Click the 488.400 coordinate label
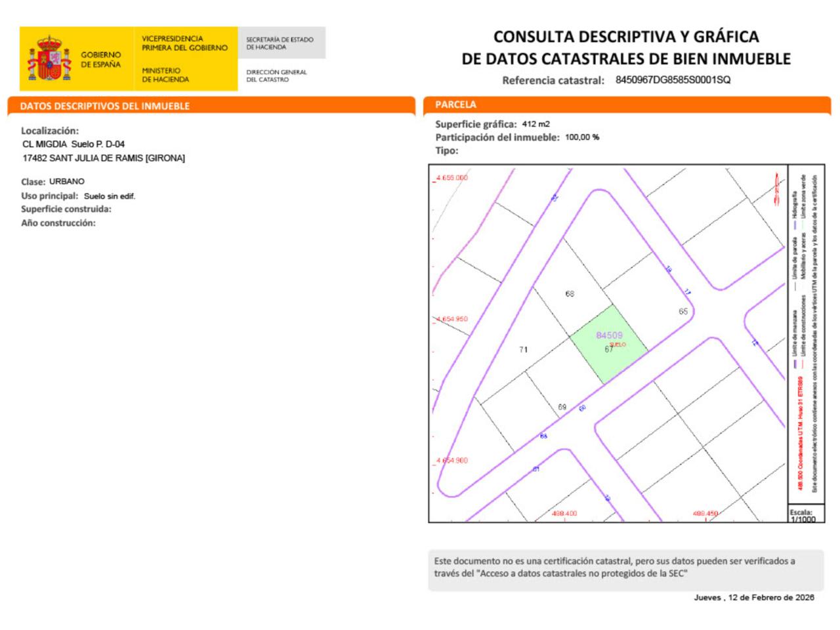840x630 pixels. [x=564, y=513]
